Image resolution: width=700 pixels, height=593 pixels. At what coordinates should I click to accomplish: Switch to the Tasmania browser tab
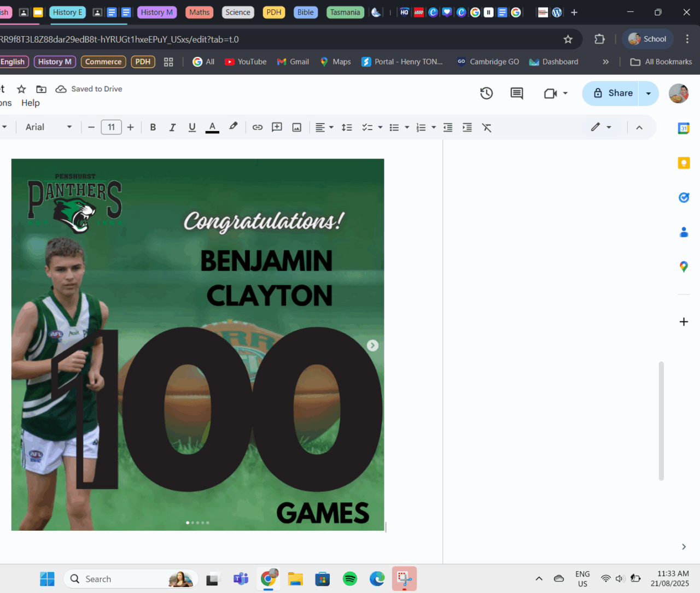pos(345,12)
